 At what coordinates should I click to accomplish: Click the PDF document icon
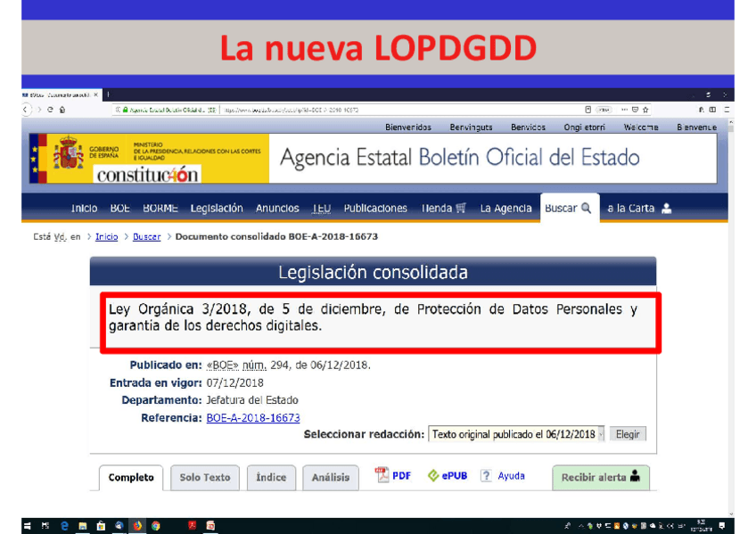(x=382, y=475)
